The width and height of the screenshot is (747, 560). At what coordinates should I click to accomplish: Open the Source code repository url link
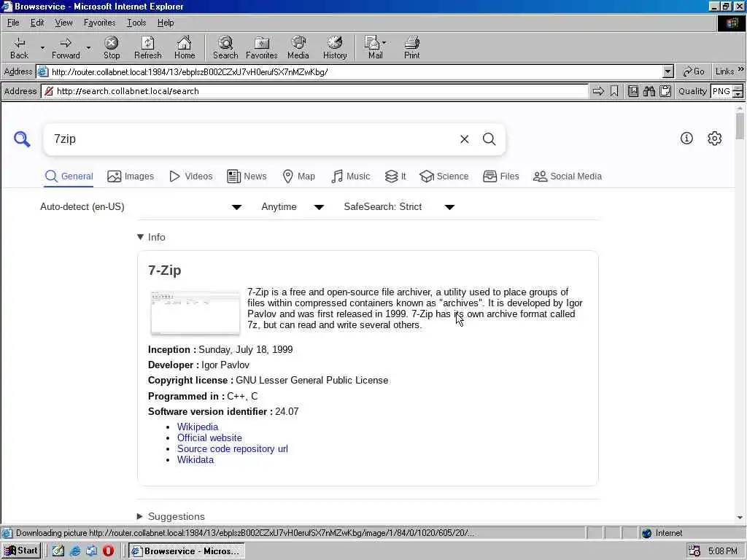233,448
